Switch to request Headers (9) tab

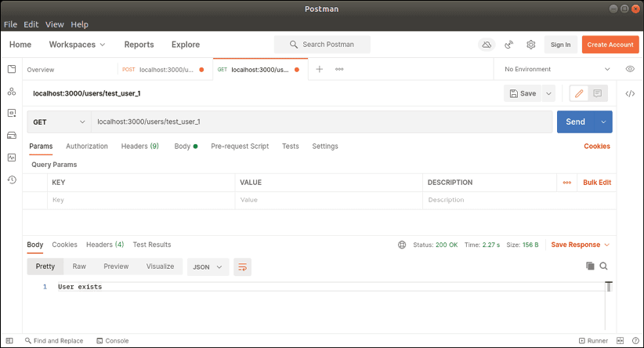[x=139, y=147]
